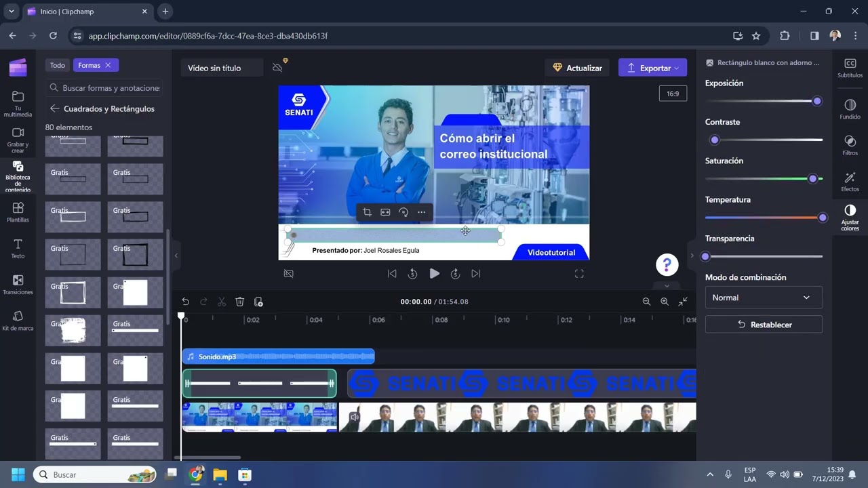Viewport: 868px width, 488px height.
Task: Expand Exportar dropdown button
Action: coord(652,68)
